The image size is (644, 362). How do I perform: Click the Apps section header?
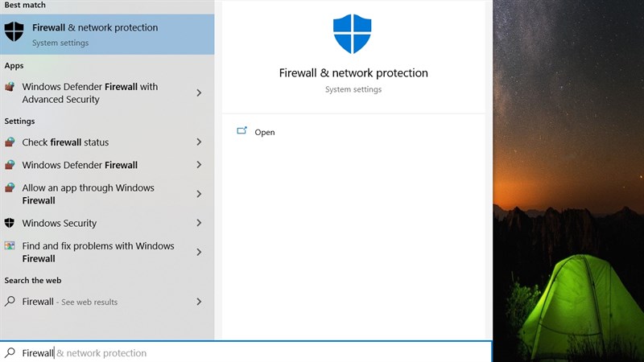pyautogui.click(x=14, y=66)
